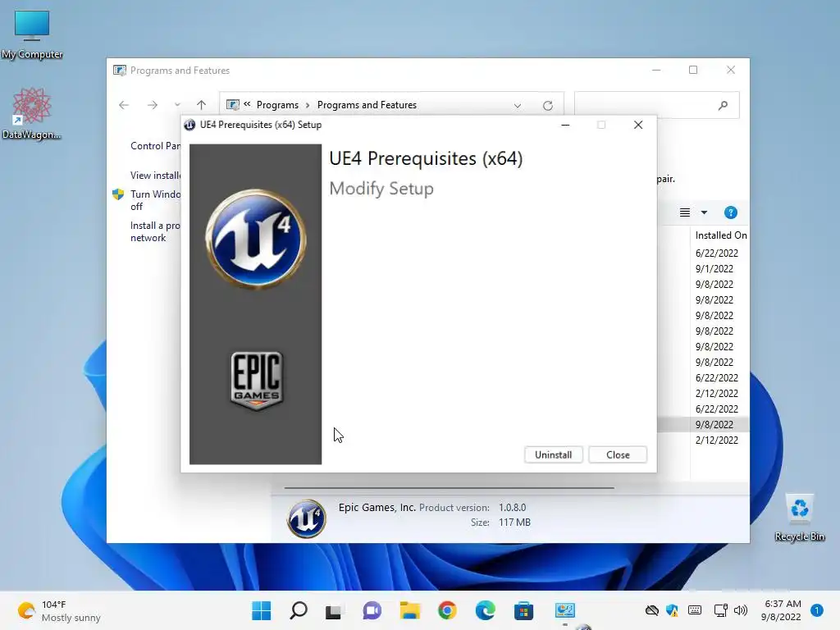The image size is (840, 630).
Task: Open the Control Panel Home link
Action: 155,146
